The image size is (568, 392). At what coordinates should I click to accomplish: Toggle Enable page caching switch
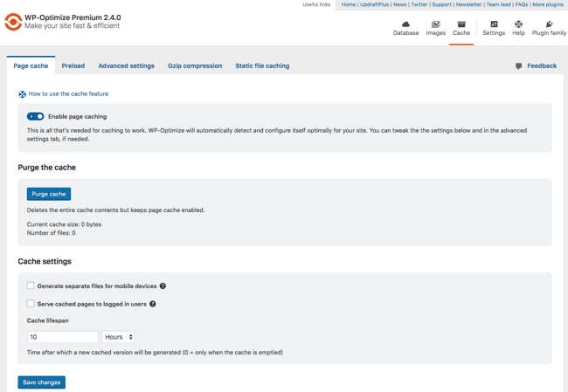[x=35, y=116]
